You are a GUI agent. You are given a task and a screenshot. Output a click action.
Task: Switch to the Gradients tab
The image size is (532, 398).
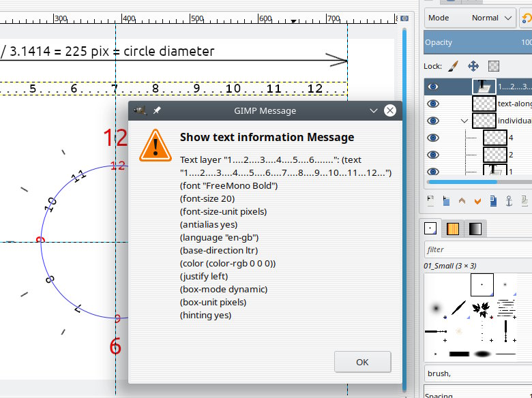click(x=475, y=229)
